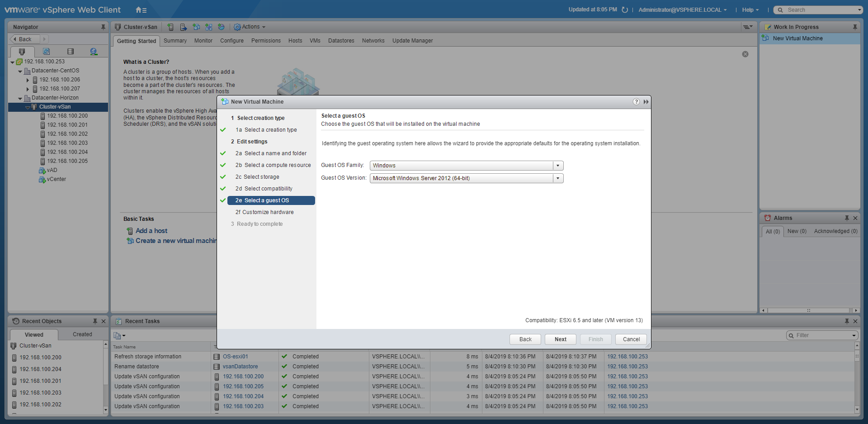Screen dimensions: 868x424
Task: Click the refresh icon next to update time
Action: pos(625,10)
